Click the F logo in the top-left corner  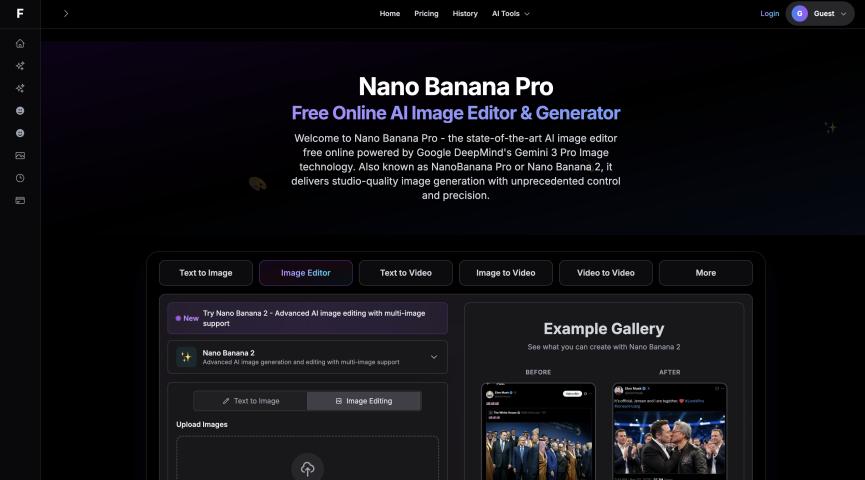(x=20, y=13)
